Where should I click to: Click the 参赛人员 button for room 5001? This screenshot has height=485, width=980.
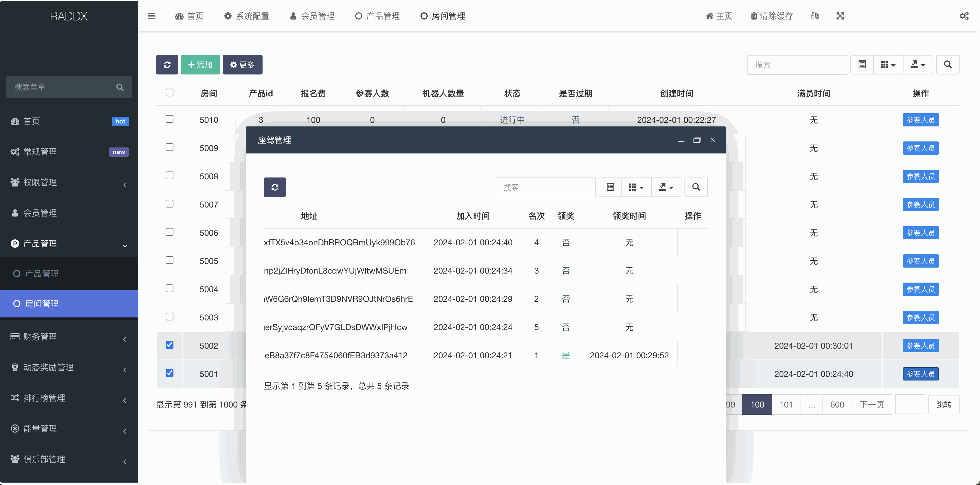click(920, 374)
